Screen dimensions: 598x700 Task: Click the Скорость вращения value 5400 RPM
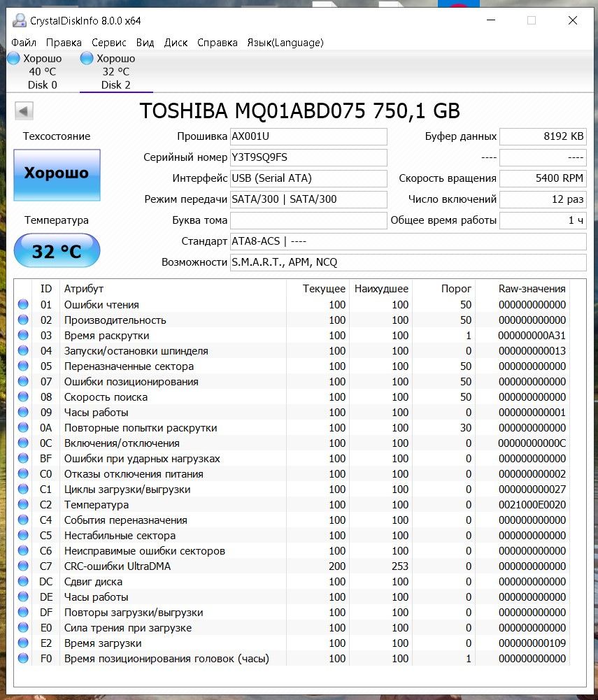[x=543, y=178]
